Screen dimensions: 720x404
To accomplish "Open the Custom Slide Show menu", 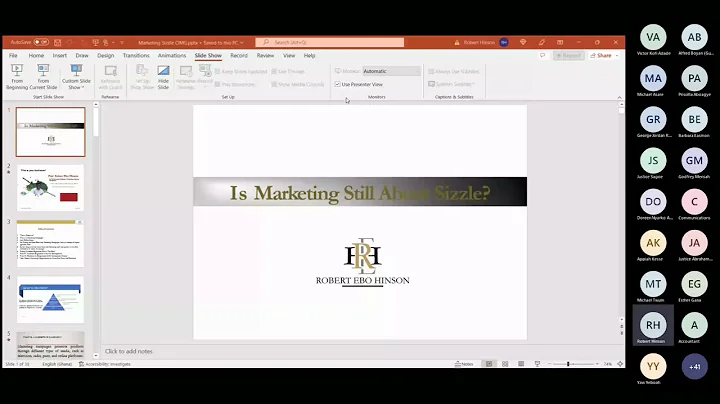I will (76, 77).
